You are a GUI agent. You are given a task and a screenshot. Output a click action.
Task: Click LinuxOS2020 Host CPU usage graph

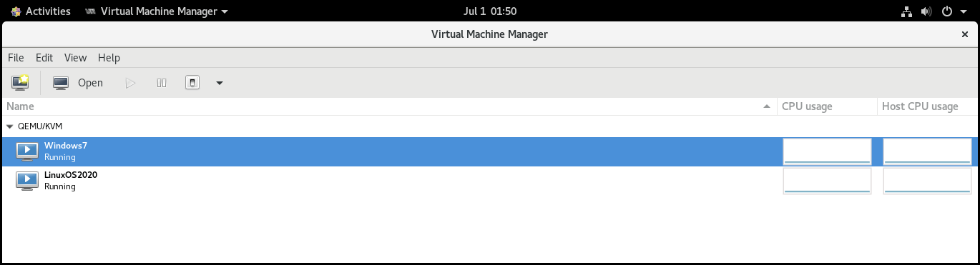point(928,181)
